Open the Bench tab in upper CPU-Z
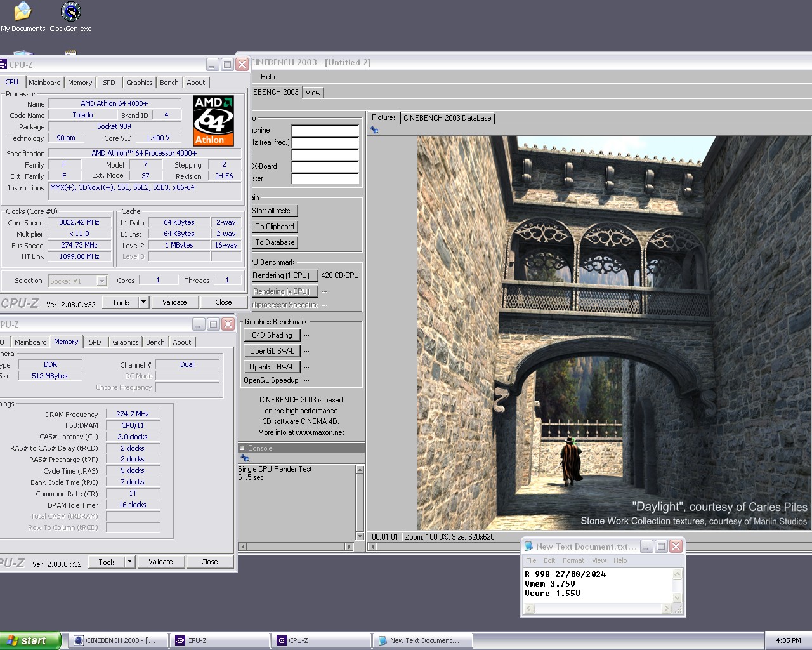The height and width of the screenshot is (650, 812). point(169,83)
